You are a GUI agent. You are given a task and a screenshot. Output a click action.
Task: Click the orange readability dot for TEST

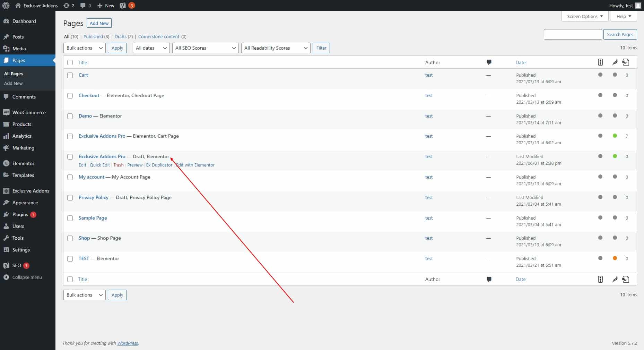615,258
